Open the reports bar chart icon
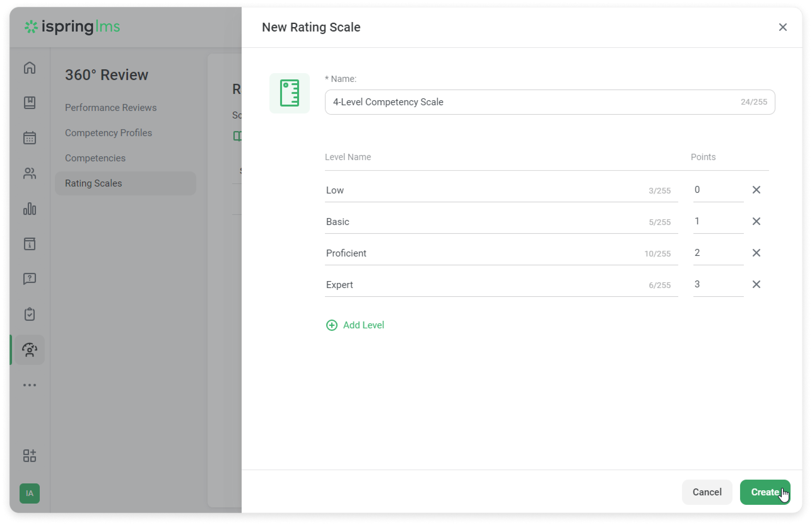812x525 pixels. 30,209
